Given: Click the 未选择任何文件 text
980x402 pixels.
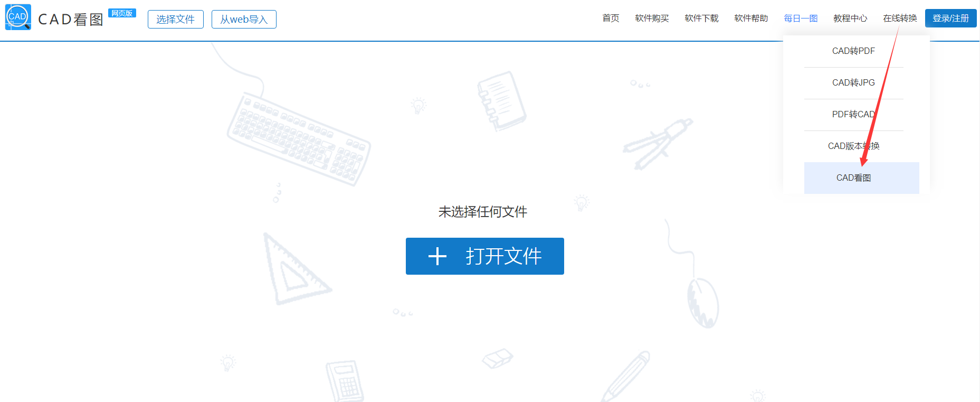Looking at the screenshot, I should pos(483,212).
